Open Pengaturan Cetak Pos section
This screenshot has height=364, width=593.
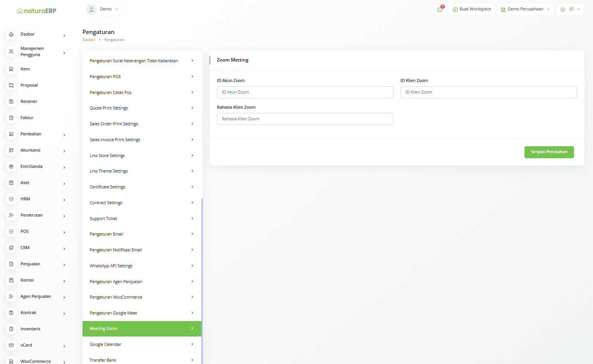142,92
